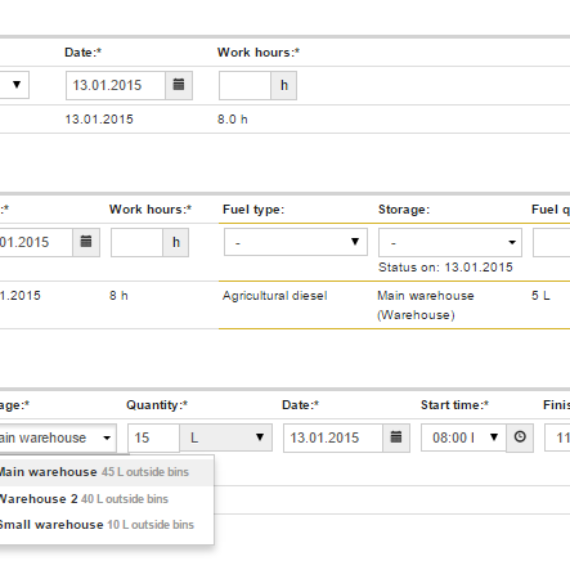Click the Finish time field showing 11
This screenshot has height=570, width=570.
557,438
